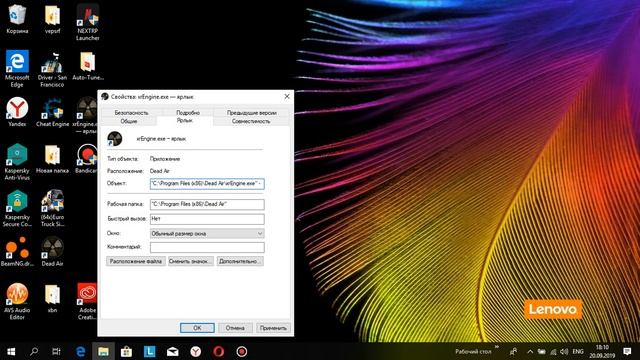Select the Ярлык tab
Viewport: 640px width, 360px height.
coord(184,120)
